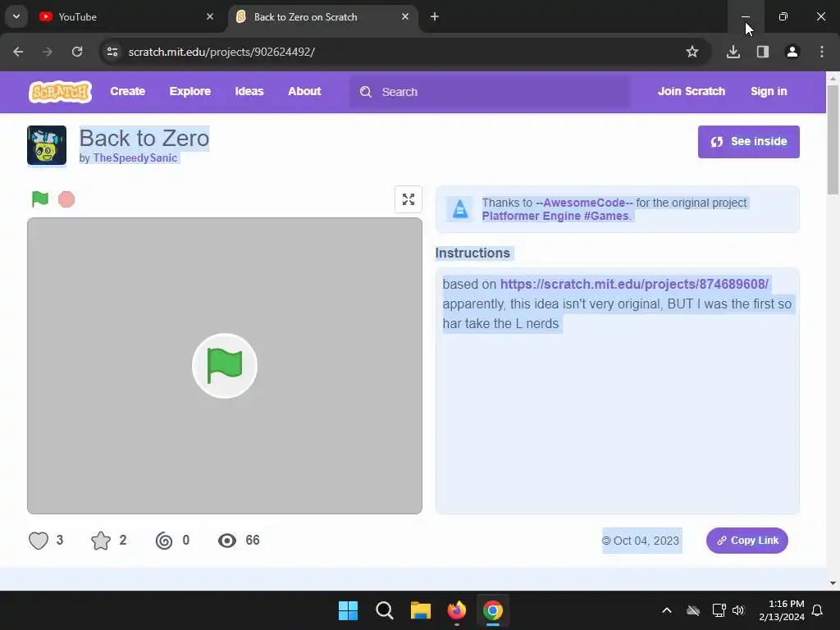Follow the scratch.mit.edu/projects/874689608 link

(x=634, y=284)
